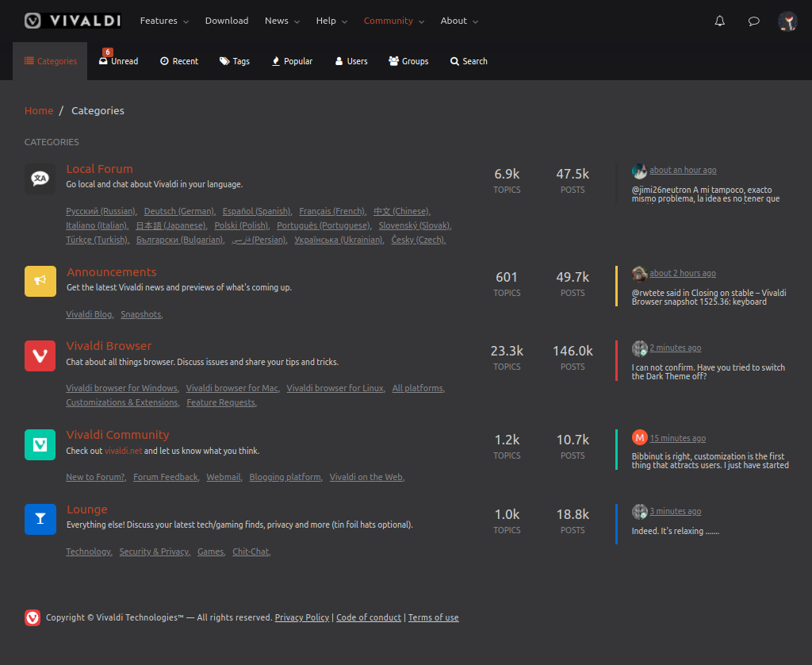Click the green Vivaldi Community category icon
Screen dimensions: 812x665
[40, 444]
